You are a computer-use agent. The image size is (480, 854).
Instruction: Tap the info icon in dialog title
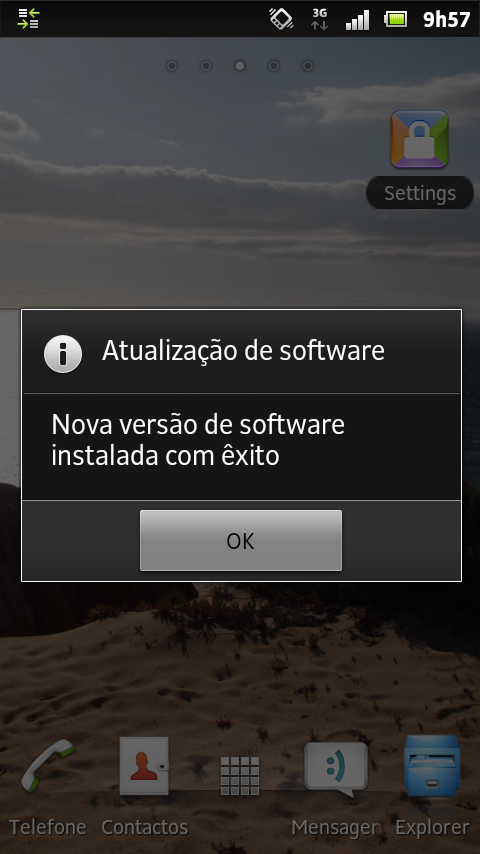coord(63,353)
